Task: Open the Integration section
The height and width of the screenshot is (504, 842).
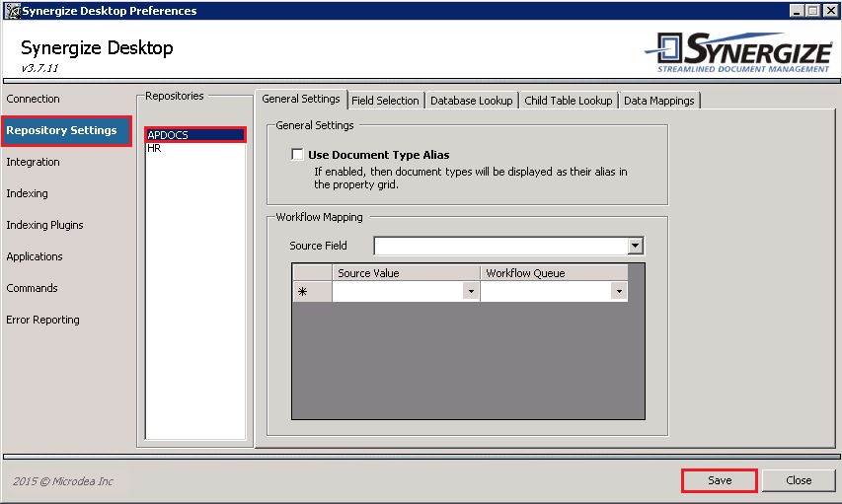Action: point(33,162)
